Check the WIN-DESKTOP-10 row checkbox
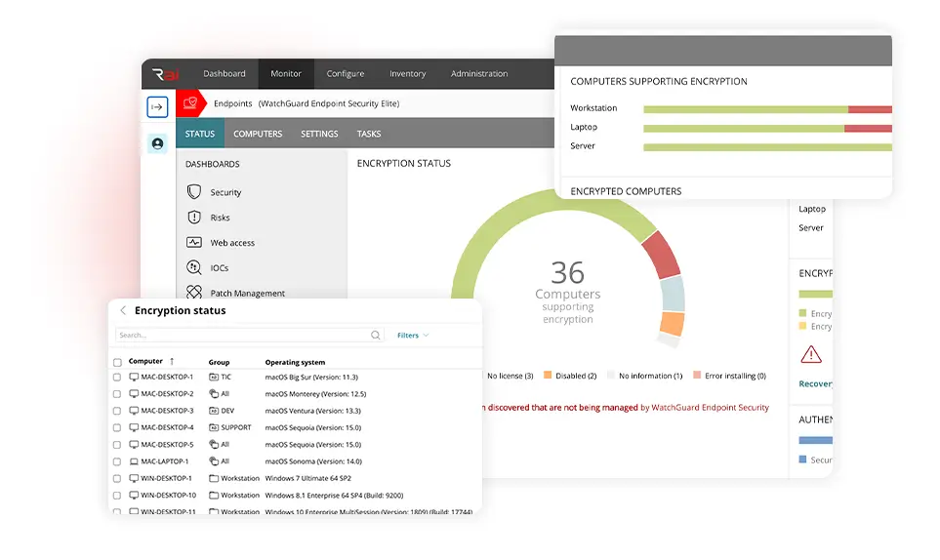The height and width of the screenshot is (560, 940). (117, 496)
